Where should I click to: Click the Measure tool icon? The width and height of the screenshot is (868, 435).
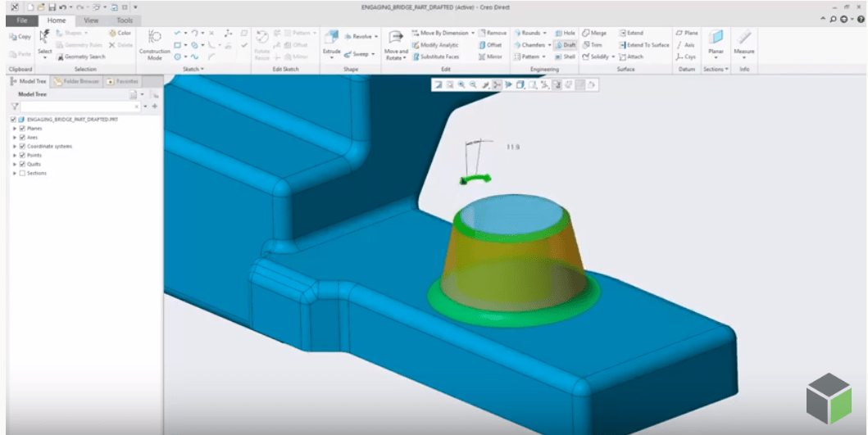click(743, 42)
